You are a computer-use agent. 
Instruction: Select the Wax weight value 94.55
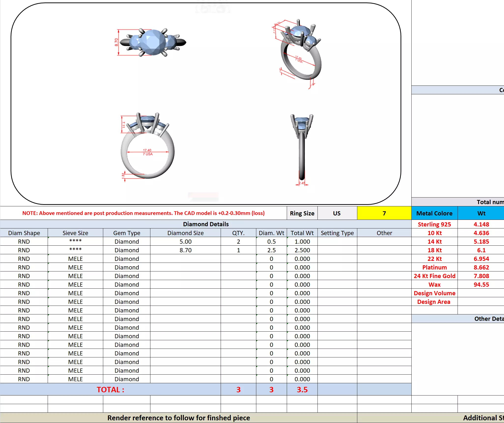point(481,284)
